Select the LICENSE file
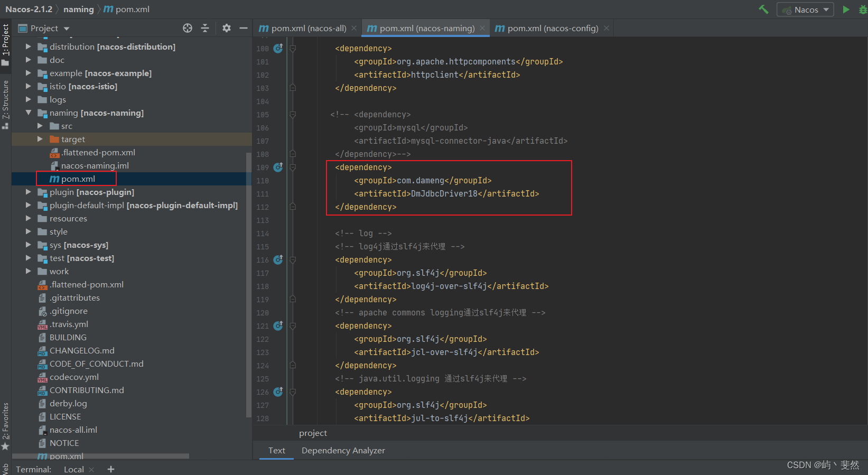The width and height of the screenshot is (868, 475). tap(65, 416)
